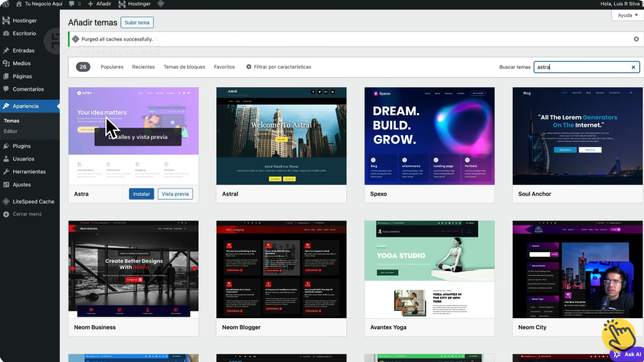Click the Neom City theme name

pyautogui.click(x=532, y=327)
